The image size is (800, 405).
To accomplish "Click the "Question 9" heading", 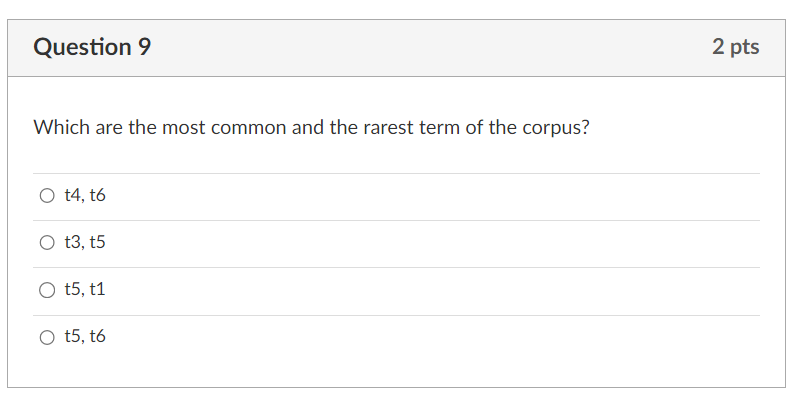I will point(92,47).
